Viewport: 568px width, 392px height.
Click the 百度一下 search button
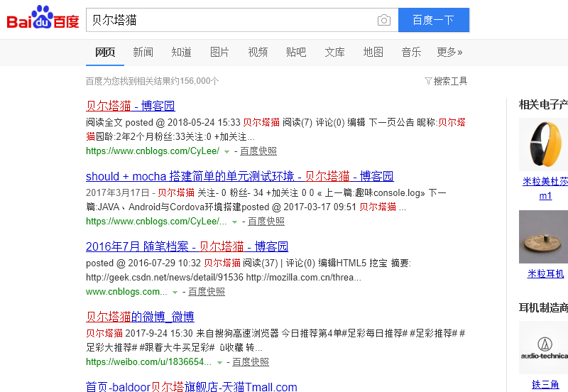[x=434, y=20]
